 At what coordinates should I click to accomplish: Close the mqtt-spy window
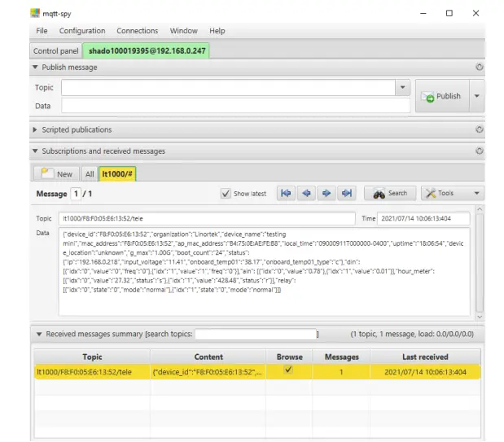[476, 13]
